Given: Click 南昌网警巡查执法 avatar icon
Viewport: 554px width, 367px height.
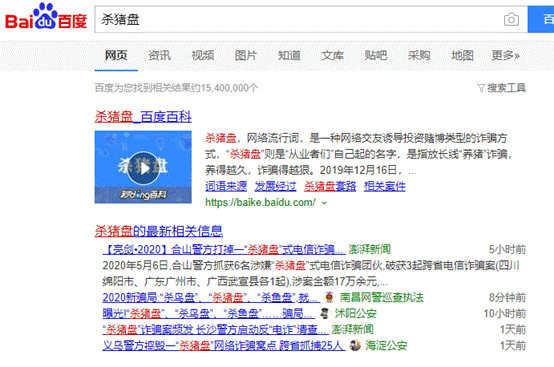Looking at the screenshot, I should [329, 297].
